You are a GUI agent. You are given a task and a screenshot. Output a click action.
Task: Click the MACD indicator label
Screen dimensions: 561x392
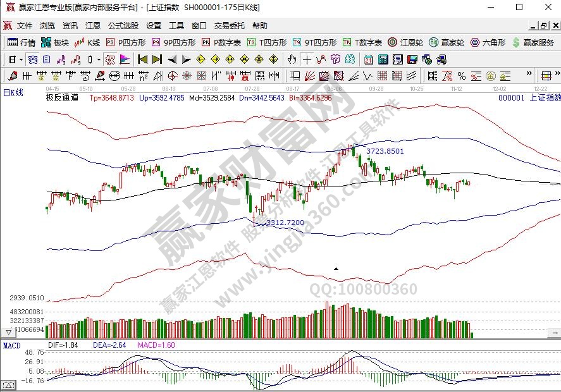[x=12, y=345]
